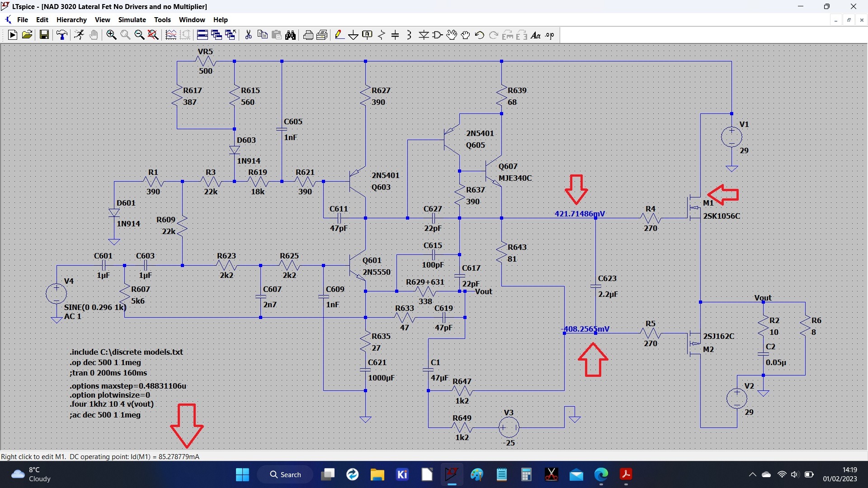Open a file with the folder icon
Screen dimensions: 868x488
pos(27,35)
